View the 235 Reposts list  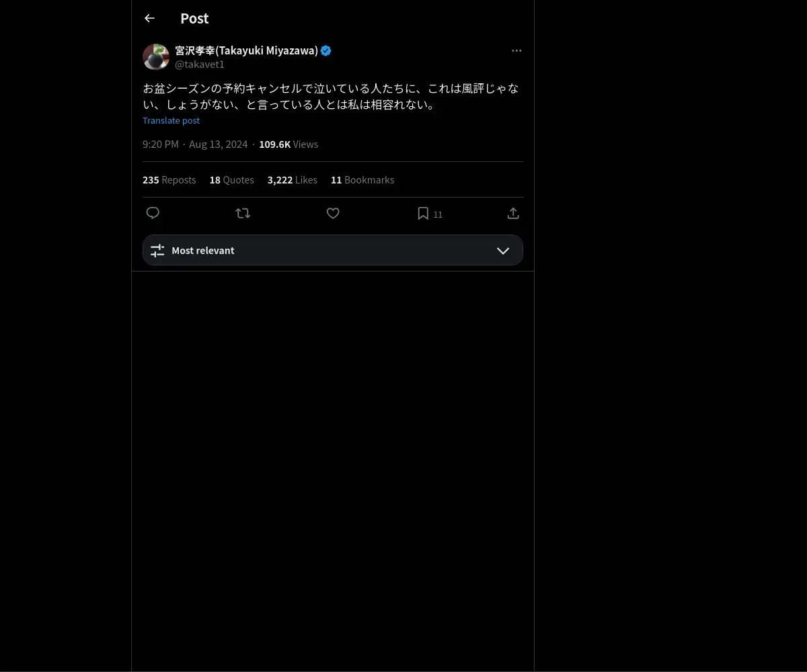[169, 180]
